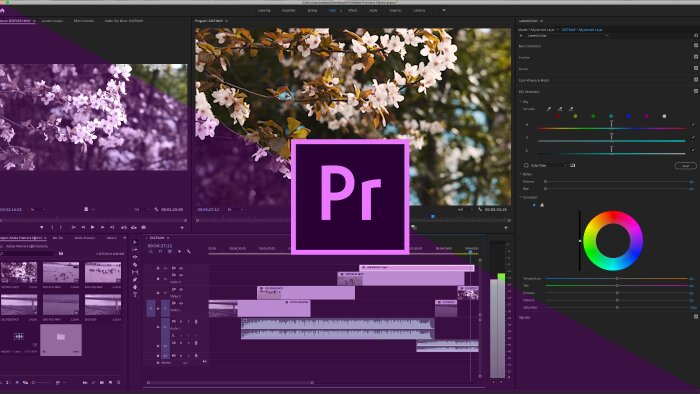The width and height of the screenshot is (700, 394).
Task: Switch to the Color workspace tab
Action: point(332,10)
